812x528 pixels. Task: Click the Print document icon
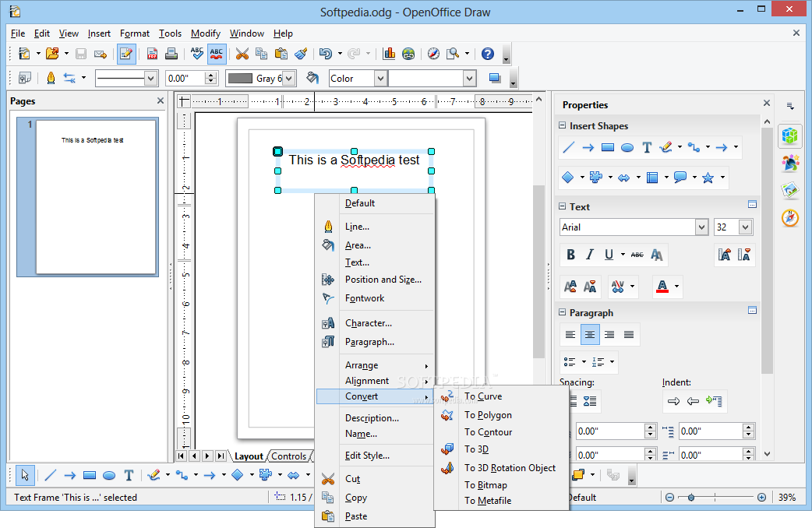[171, 54]
